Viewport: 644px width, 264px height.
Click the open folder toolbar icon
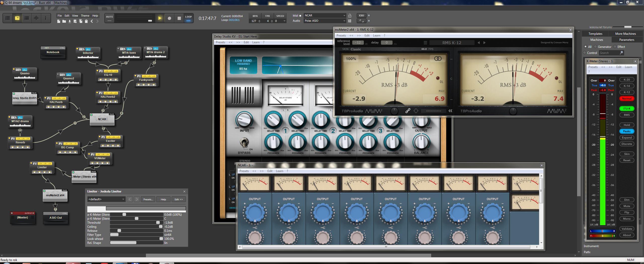64,21
